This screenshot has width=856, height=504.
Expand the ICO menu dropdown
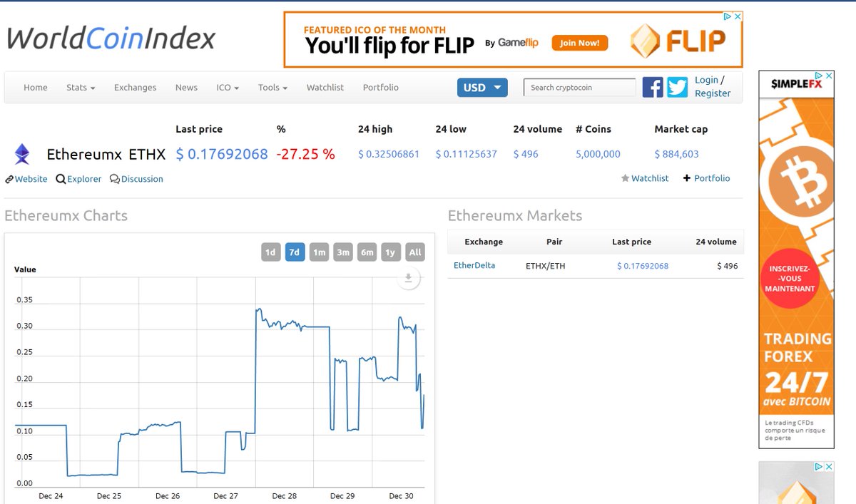(x=228, y=87)
